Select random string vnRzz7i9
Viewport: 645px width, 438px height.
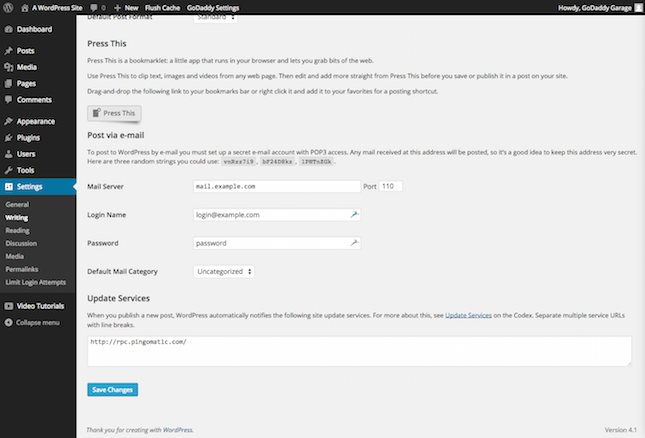239,162
